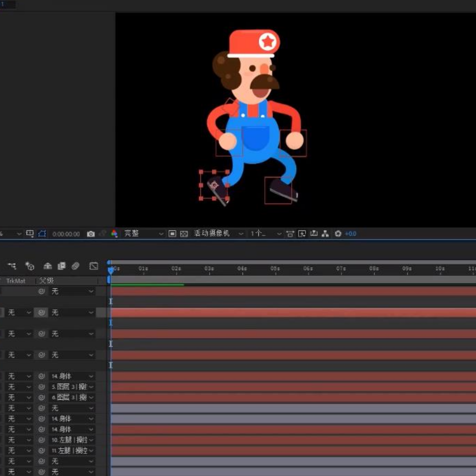Click pick whip beside 5.图层 3 parent
This screenshot has height=476, width=476.
pyautogui.click(x=42, y=387)
